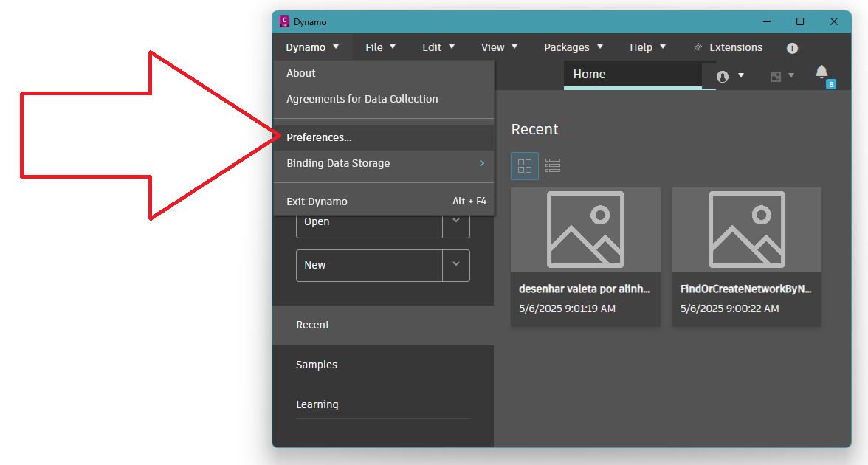Viewport: 868px width, 465px height.
Task: Open the File menu
Action: point(380,47)
